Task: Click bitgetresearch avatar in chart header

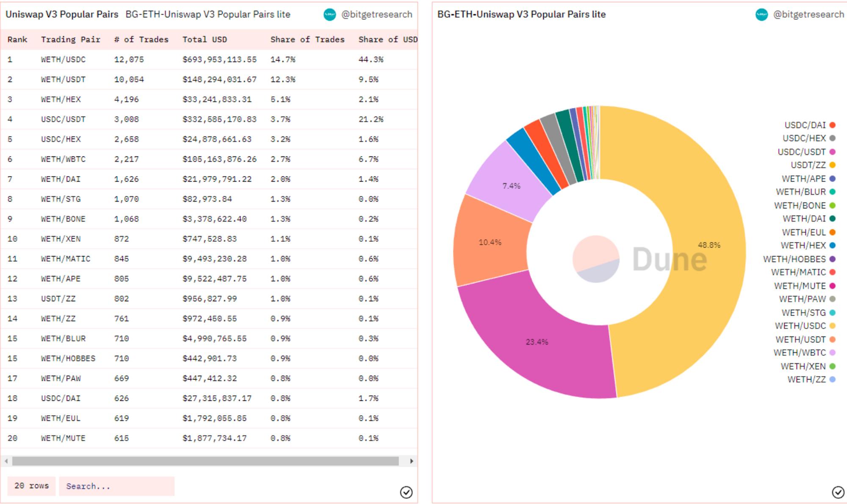Action: coord(761,15)
